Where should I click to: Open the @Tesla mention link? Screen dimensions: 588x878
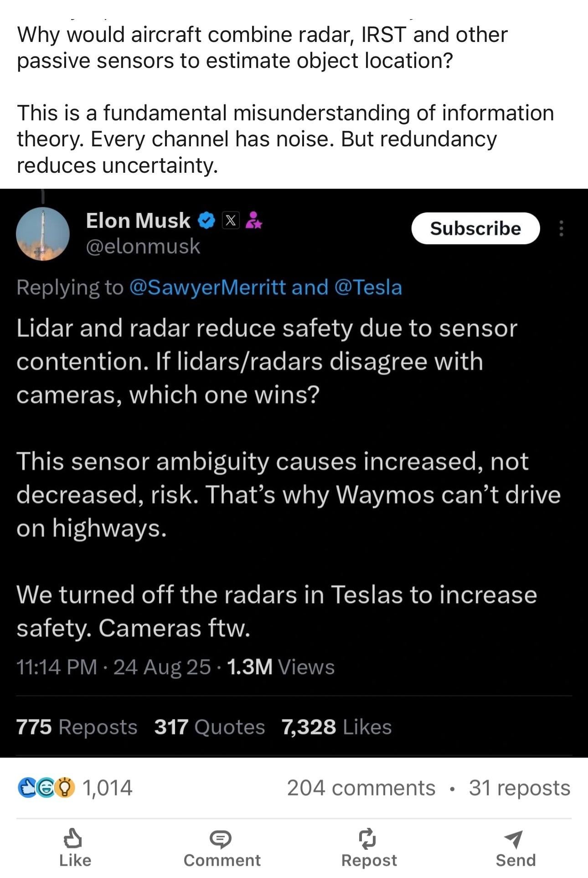368,288
